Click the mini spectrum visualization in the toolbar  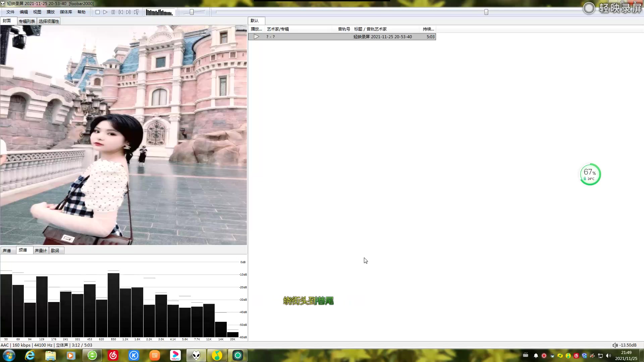(x=160, y=12)
